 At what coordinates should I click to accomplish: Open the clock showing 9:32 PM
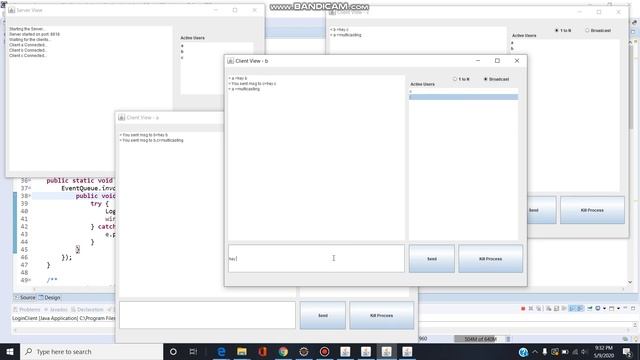click(x=604, y=351)
